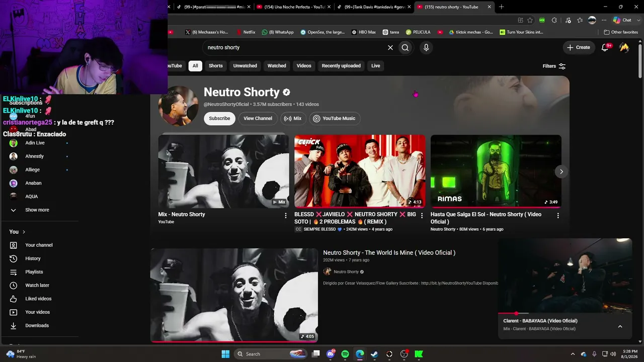Open the Downloads arrow icon

point(14,325)
